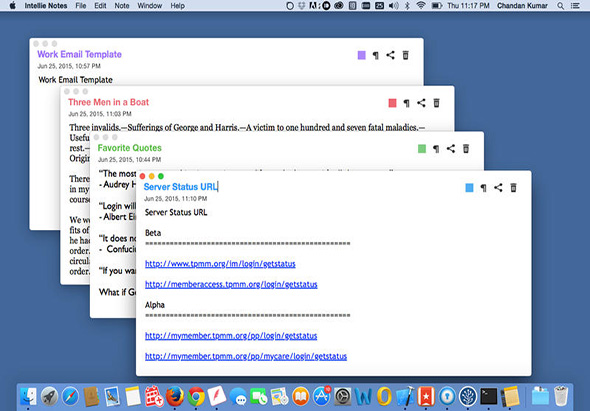The height and width of the screenshot is (411, 590).
Task: Open the memberaccess.tpmm.org/login/getstatus link
Action: click(231, 284)
